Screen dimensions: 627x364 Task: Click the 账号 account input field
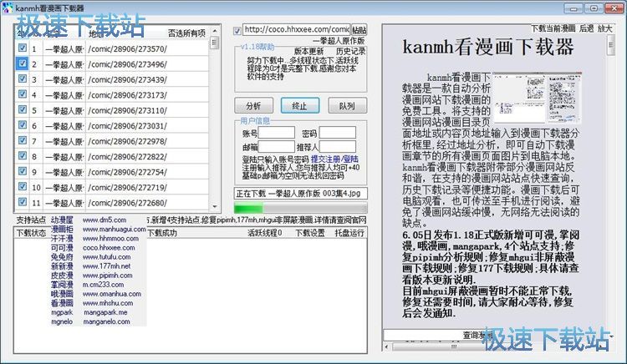[x=277, y=133]
